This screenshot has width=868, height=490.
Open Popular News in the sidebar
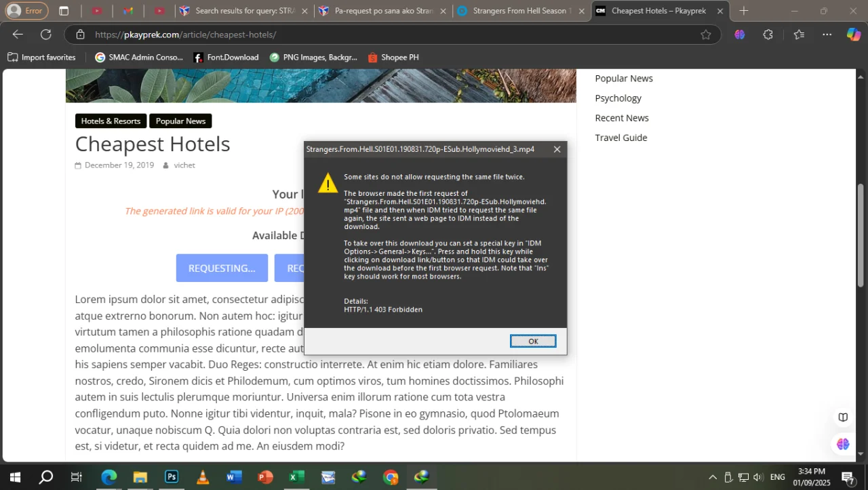624,78
